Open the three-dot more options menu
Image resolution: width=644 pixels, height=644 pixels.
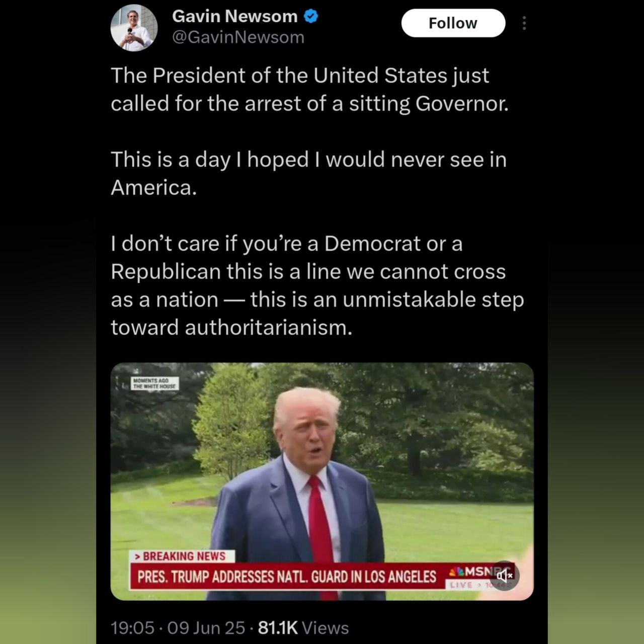click(524, 23)
